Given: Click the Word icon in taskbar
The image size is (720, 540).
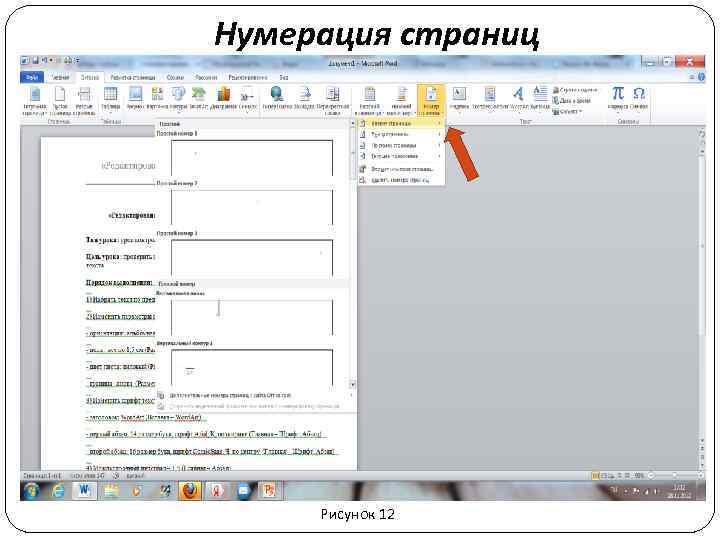Looking at the screenshot, I should 84,491.
